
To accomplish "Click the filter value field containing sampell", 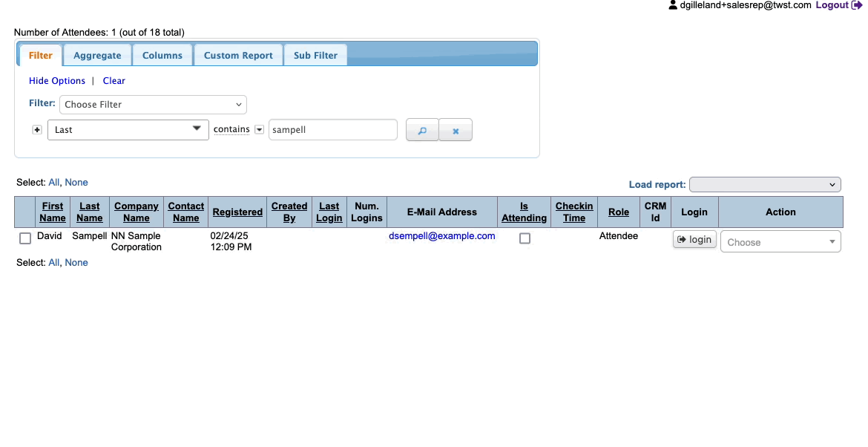I will (x=333, y=130).
